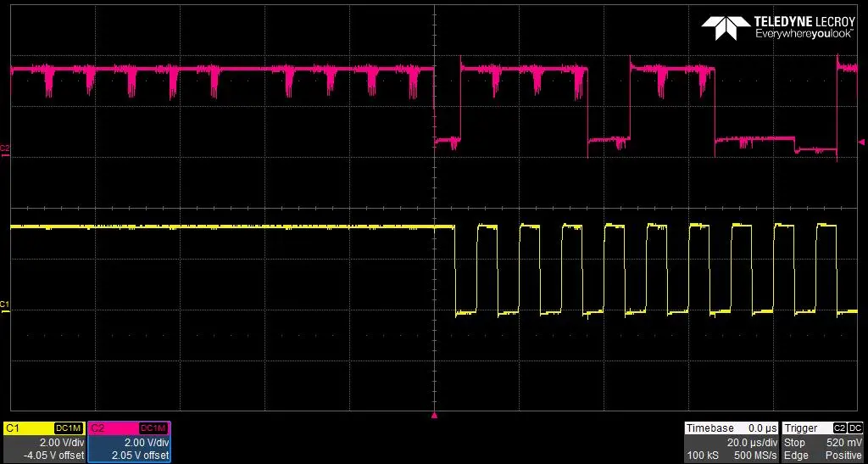Click the C1 ground level indicator at left edge

click(4, 307)
